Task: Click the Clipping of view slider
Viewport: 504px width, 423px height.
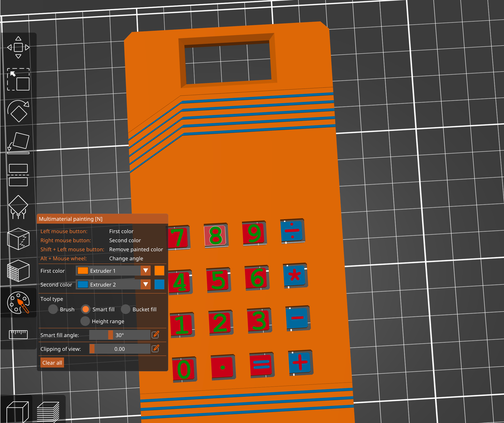Action: (x=119, y=349)
